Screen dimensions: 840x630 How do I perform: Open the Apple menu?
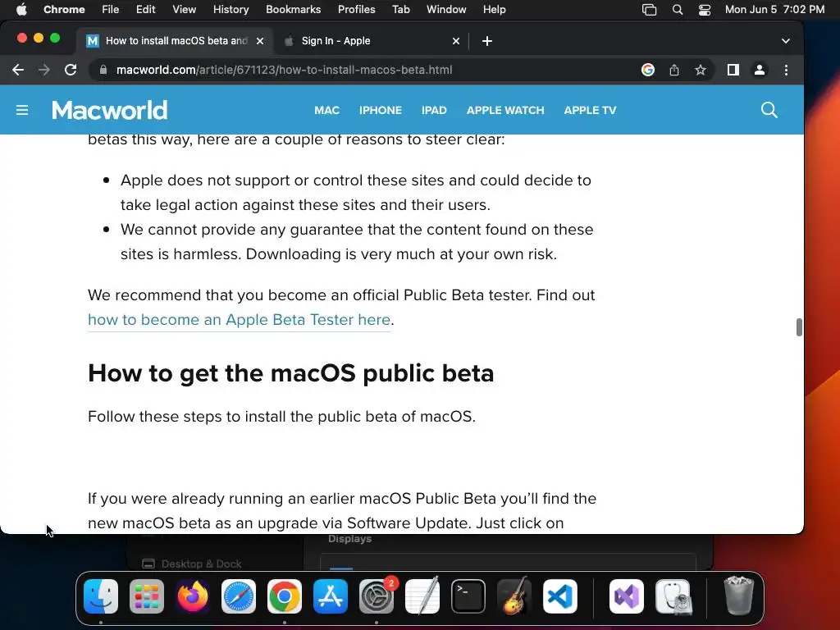21,10
